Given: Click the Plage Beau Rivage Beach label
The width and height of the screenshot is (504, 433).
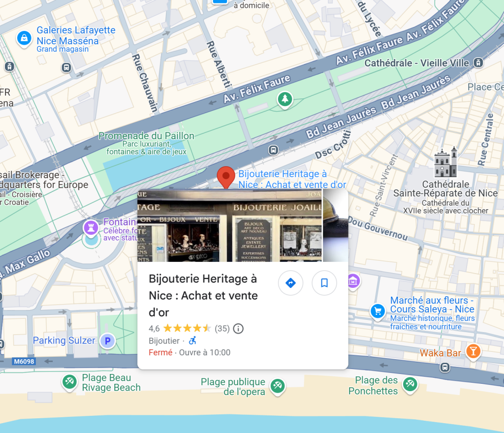Looking at the screenshot, I should tap(111, 383).
